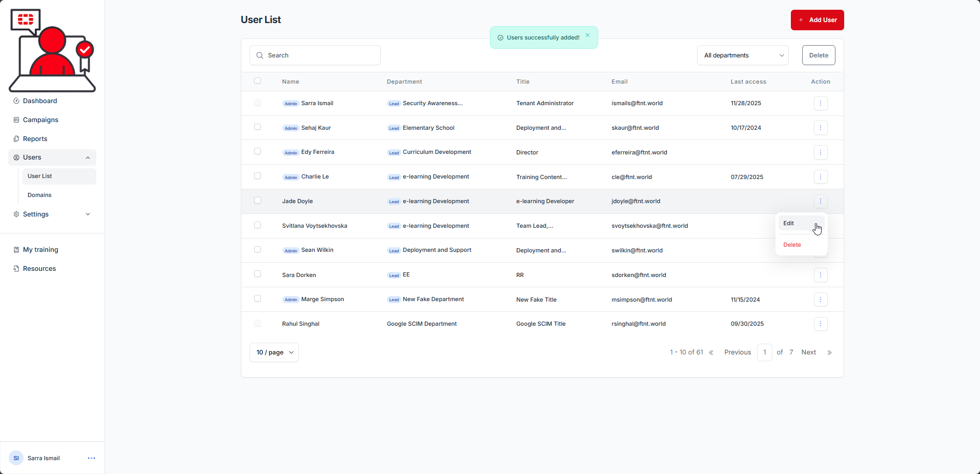
Task: Select the checkbox for Charlie Le
Action: click(257, 176)
